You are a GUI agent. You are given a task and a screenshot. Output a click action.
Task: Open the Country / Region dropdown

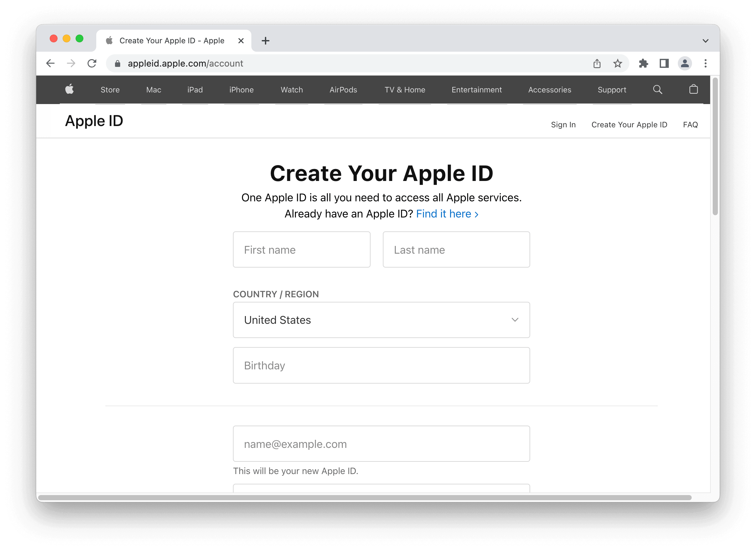(381, 320)
